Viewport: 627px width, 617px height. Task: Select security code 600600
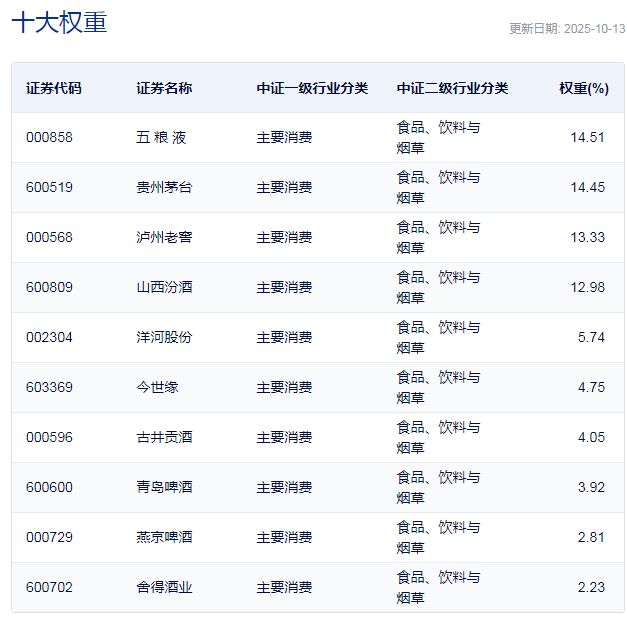49,487
